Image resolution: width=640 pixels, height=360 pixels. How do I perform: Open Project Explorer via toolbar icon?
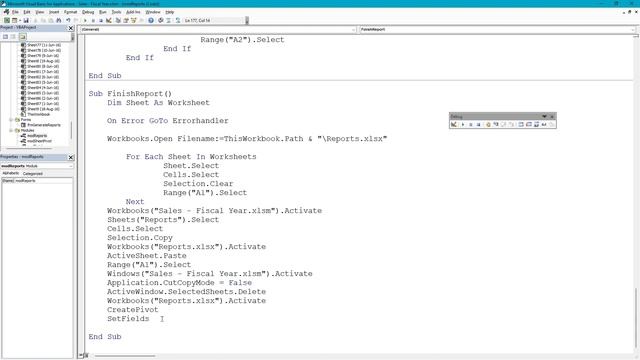pos(118,20)
